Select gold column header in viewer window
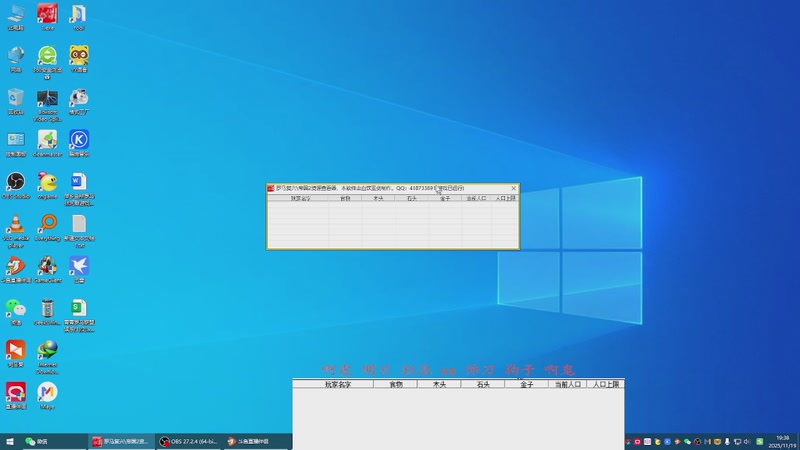Image resolution: width=800 pixels, height=450 pixels. click(445, 198)
